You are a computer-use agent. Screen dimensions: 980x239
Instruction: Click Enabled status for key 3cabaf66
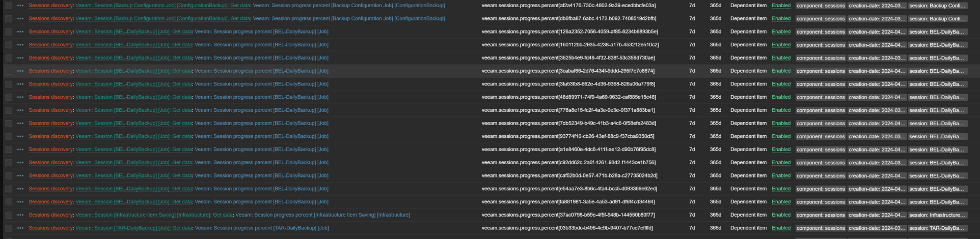[x=781, y=71]
